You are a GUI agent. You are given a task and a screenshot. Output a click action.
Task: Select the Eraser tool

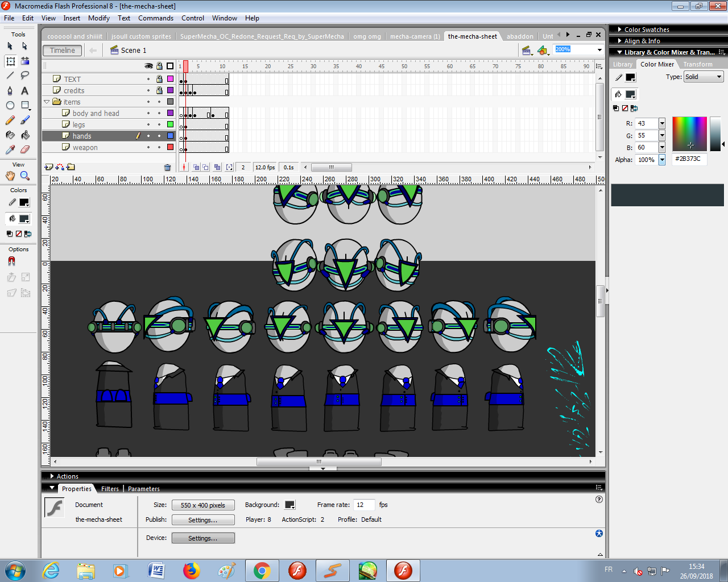pyautogui.click(x=25, y=149)
